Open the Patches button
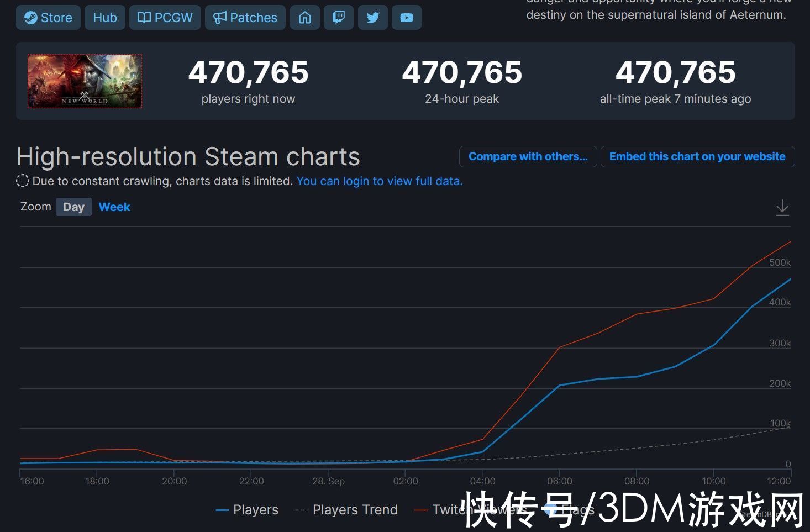The height and width of the screenshot is (532, 810). click(x=245, y=18)
